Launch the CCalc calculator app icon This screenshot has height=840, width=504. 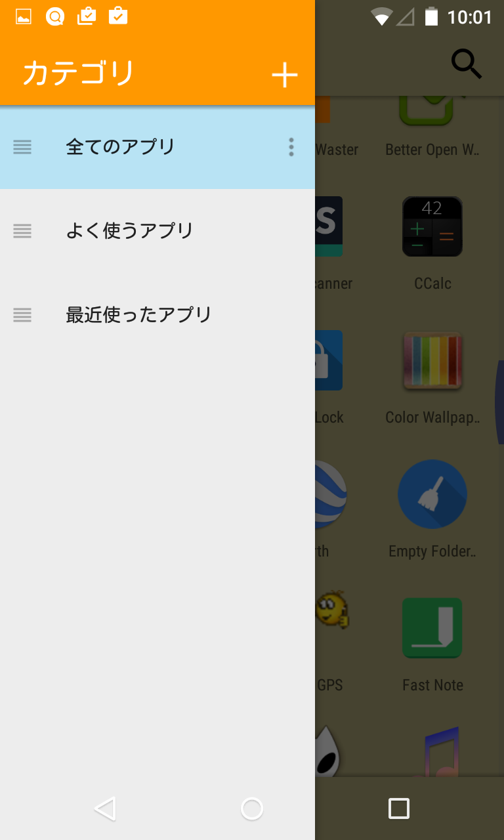point(432,226)
